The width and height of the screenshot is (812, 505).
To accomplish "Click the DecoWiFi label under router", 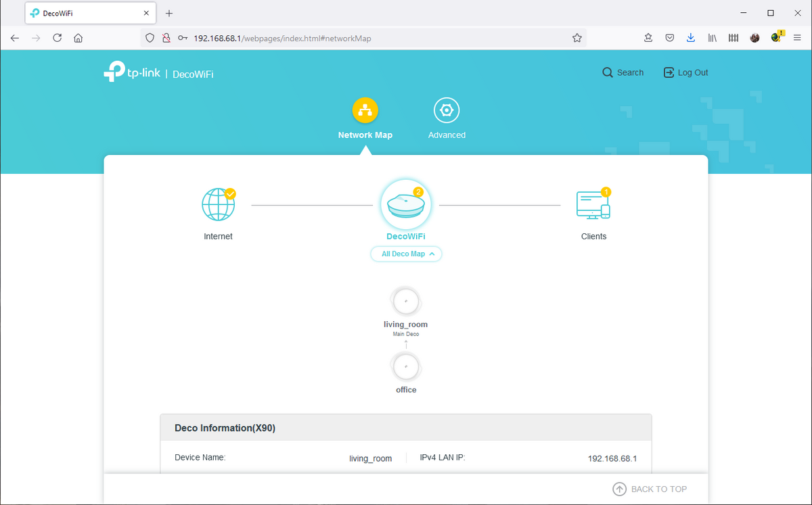I will click(x=406, y=237).
